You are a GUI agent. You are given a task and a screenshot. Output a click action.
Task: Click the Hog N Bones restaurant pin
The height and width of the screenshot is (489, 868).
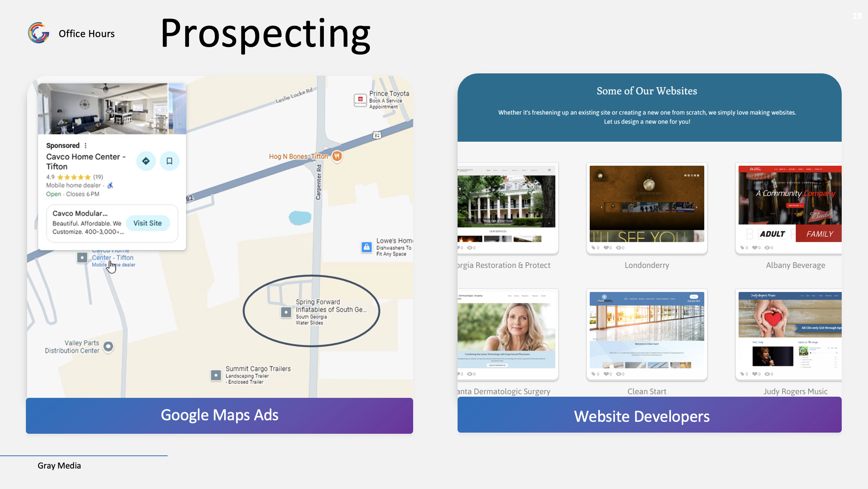[x=337, y=156]
